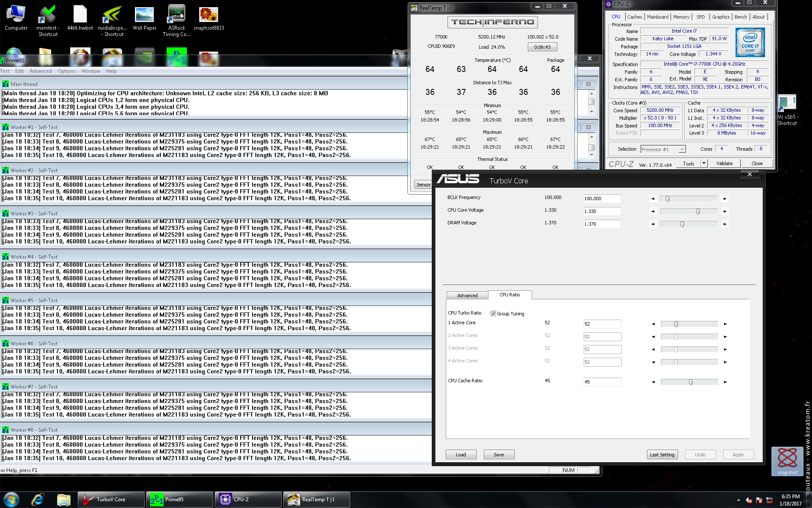Open the 4466.hwbot file icon
The width and height of the screenshot is (812, 508).
[x=80, y=18]
